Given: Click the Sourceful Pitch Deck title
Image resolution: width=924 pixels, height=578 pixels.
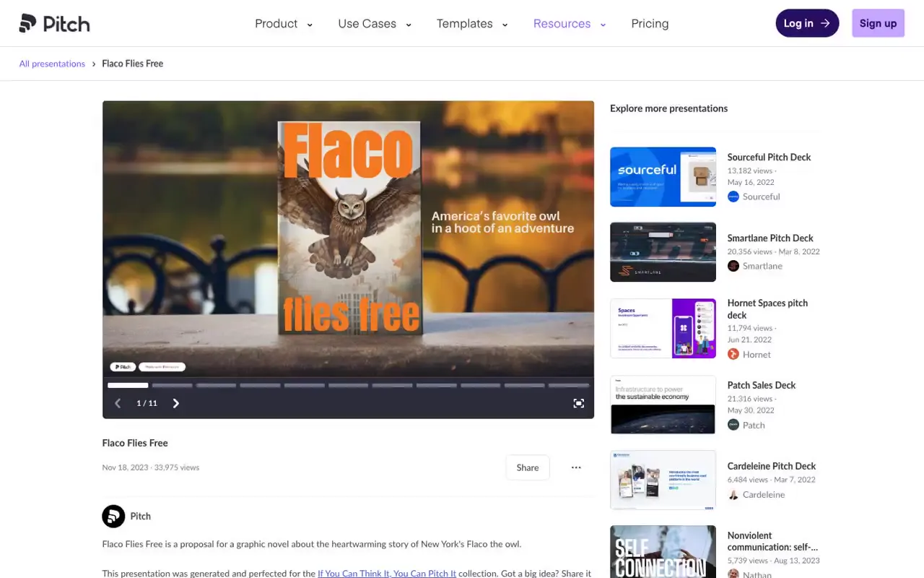Looking at the screenshot, I should pyautogui.click(x=769, y=157).
